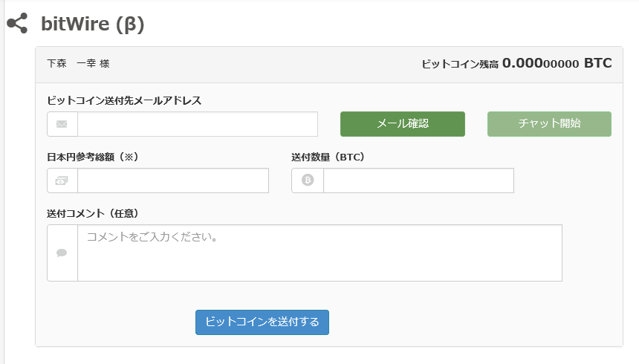
Task: Click the bitWire (β) page heading
Action: pyautogui.click(x=92, y=24)
